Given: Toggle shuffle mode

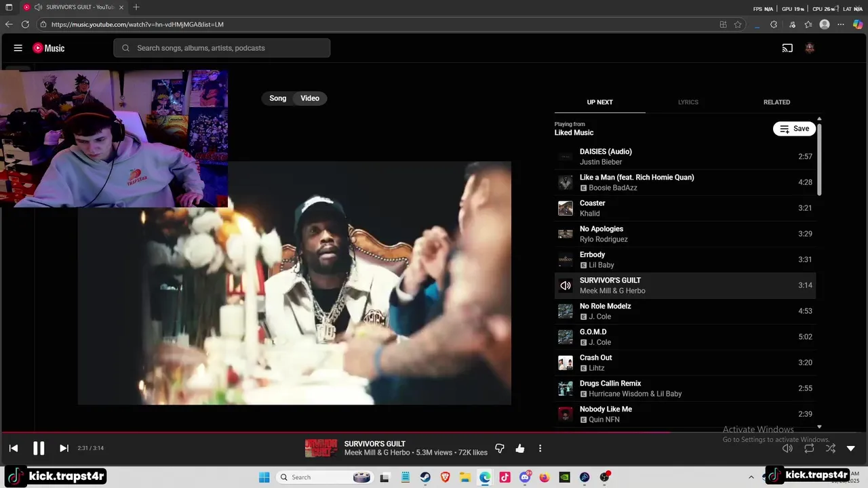Looking at the screenshot, I should click(831, 448).
